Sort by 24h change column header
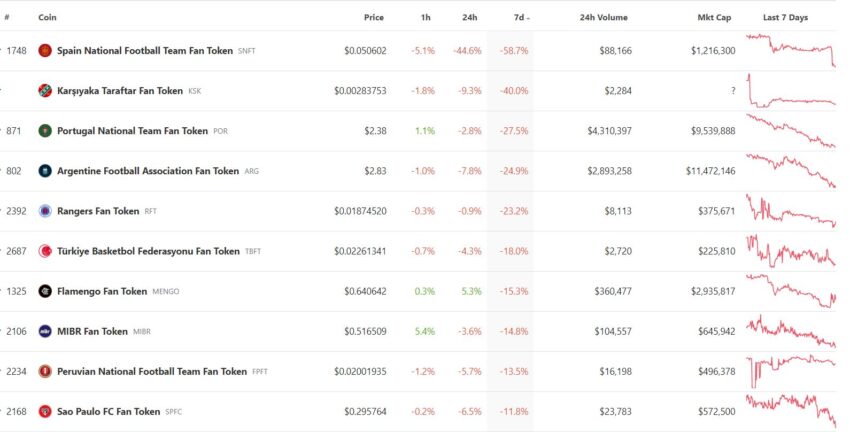This screenshot has height=432, width=850. (x=469, y=17)
